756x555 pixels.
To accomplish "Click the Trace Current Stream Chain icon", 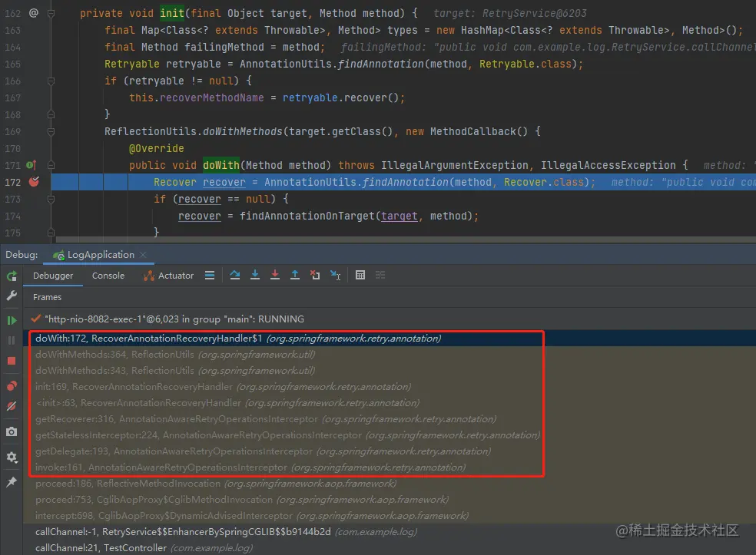I will coord(380,275).
